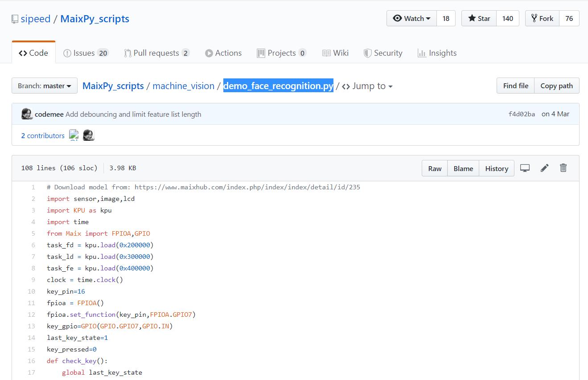Open the machine_vision folder breadcrumb

tap(183, 86)
